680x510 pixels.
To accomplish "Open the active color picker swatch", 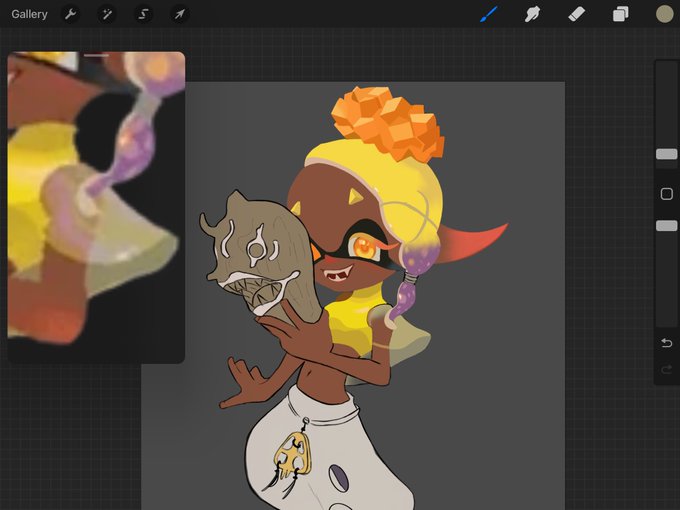I will click(664, 14).
